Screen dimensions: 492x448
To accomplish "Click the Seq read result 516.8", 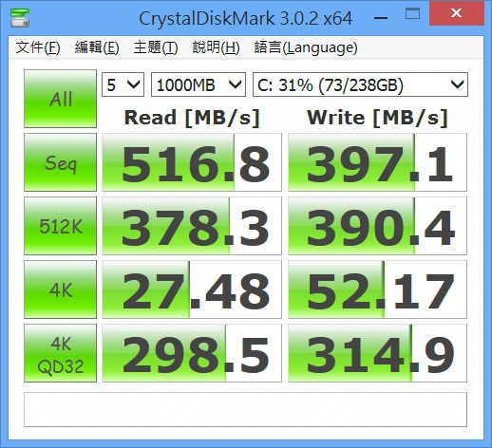I will (x=192, y=162).
